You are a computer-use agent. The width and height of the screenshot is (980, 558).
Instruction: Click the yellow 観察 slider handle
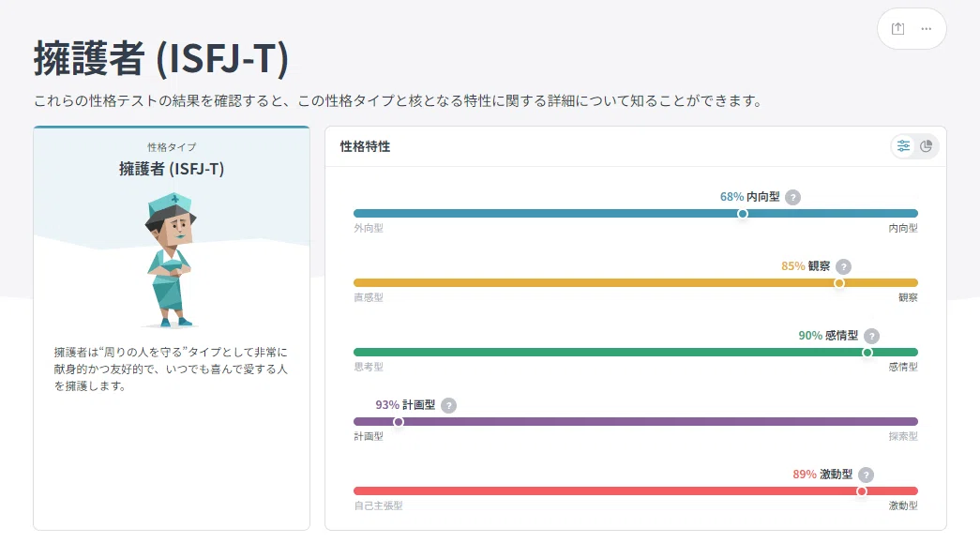(839, 283)
